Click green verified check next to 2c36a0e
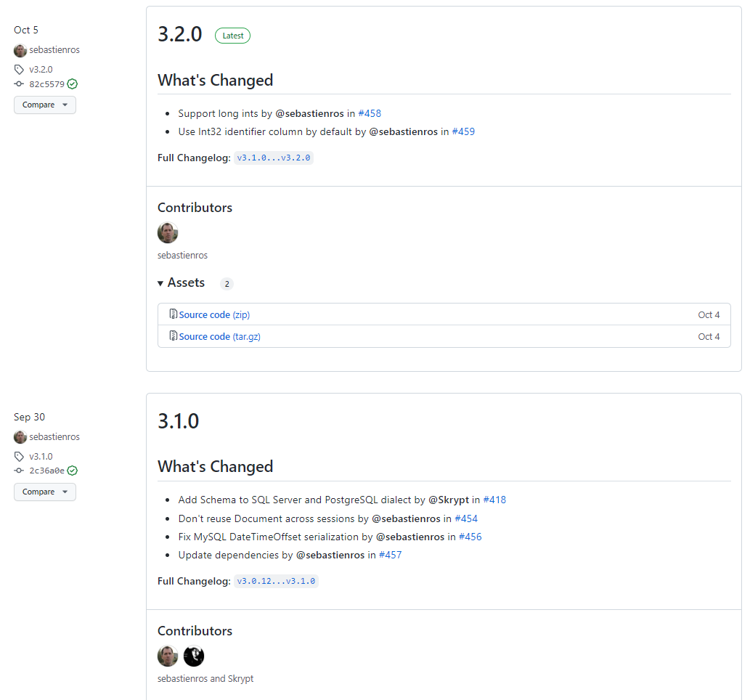This screenshot has width=750, height=700. click(x=72, y=471)
